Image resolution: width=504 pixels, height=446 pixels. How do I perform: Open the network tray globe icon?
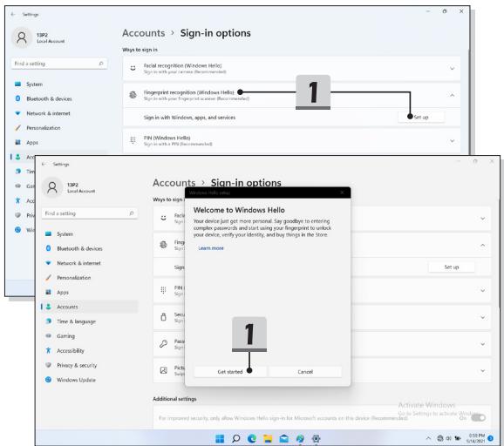pos(440,438)
